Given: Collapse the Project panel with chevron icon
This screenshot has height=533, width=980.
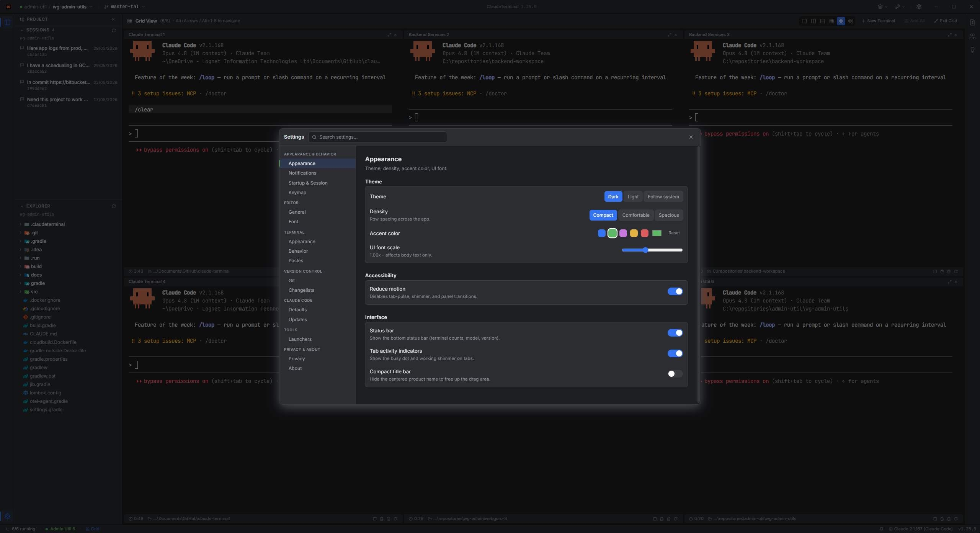Looking at the screenshot, I should click(x=113, y=19).
